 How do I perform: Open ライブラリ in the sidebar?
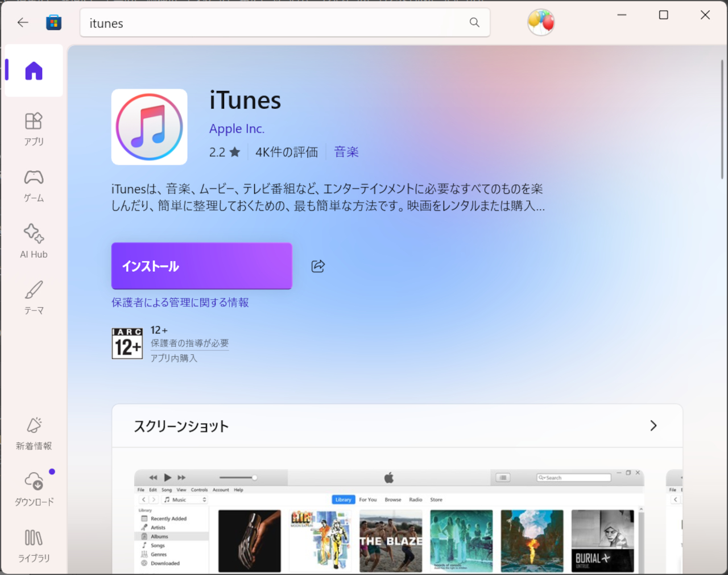pos(34,545)
